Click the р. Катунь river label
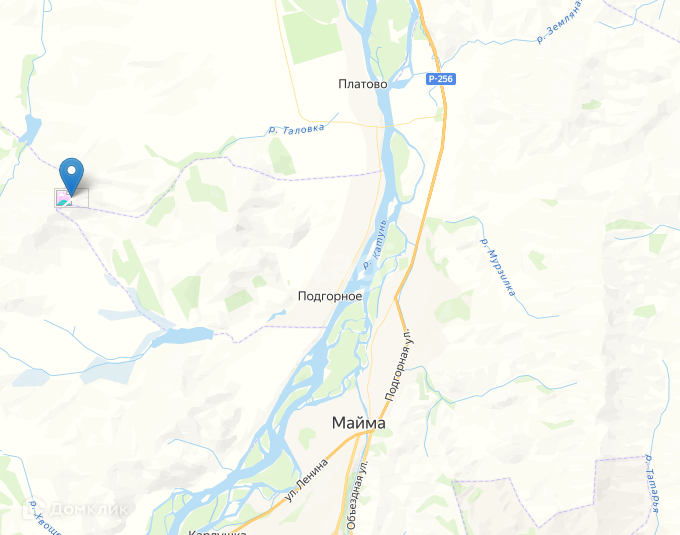 click(x=375, y=244)
